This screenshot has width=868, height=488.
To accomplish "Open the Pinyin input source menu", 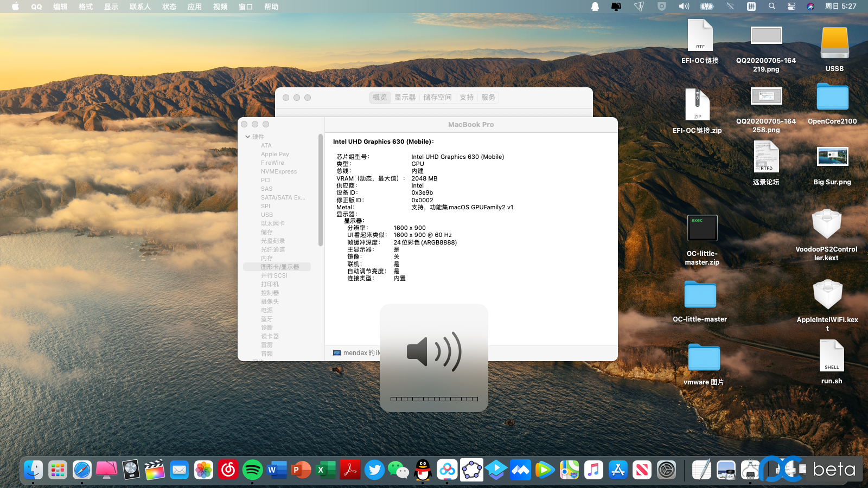I will [x=751, y=7].
